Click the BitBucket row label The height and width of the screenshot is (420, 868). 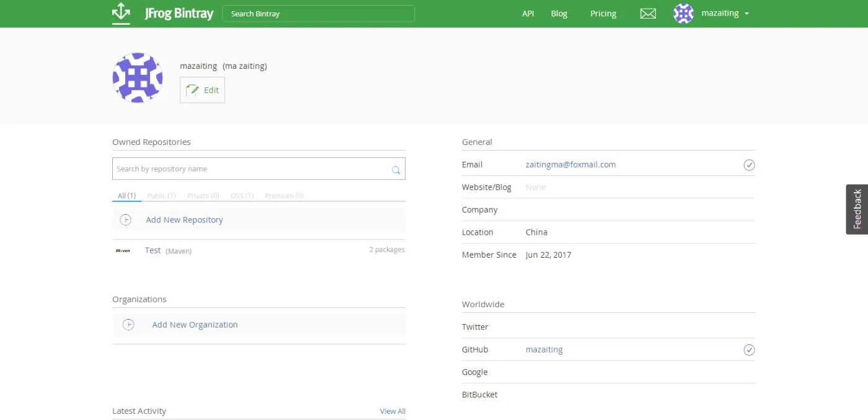coord(480,395)
